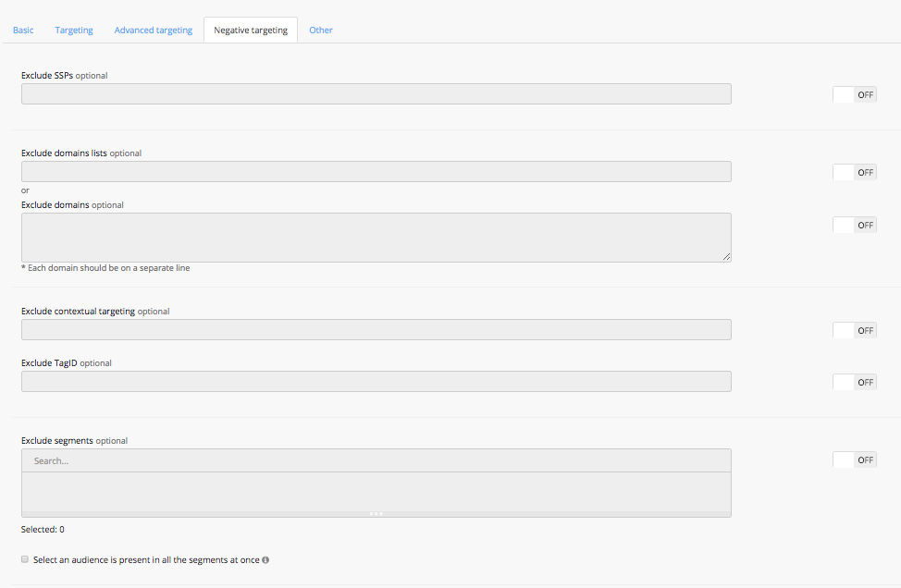The width and height of the screenshot is (901, 588).
Task: Go to the Advanced targeting tab
Action: 154,30
